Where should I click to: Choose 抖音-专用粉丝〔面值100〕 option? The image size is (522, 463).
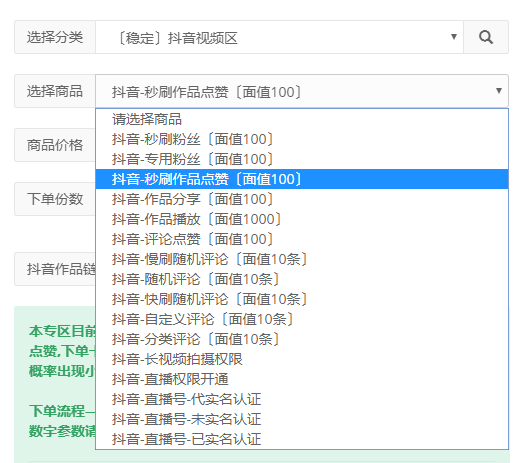tap(302, 159)
